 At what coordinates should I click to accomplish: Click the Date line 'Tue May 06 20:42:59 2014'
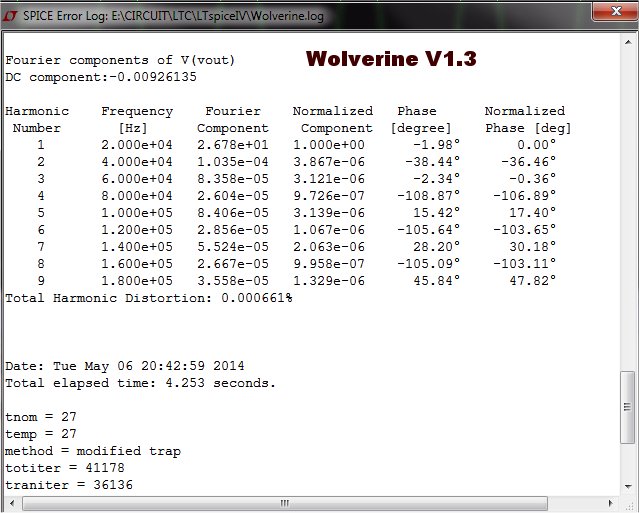click(125, 366)
